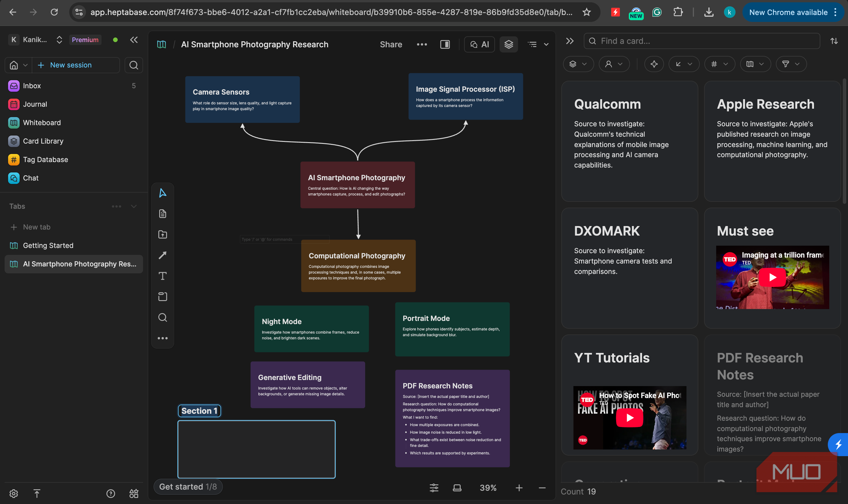Switch to Getting Started tab
Viewport: 848px width, 504px height.
coord(73,246)
